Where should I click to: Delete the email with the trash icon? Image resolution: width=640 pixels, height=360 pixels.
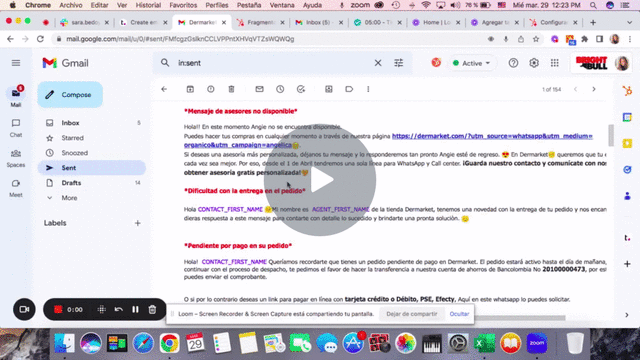click(231, 89)
